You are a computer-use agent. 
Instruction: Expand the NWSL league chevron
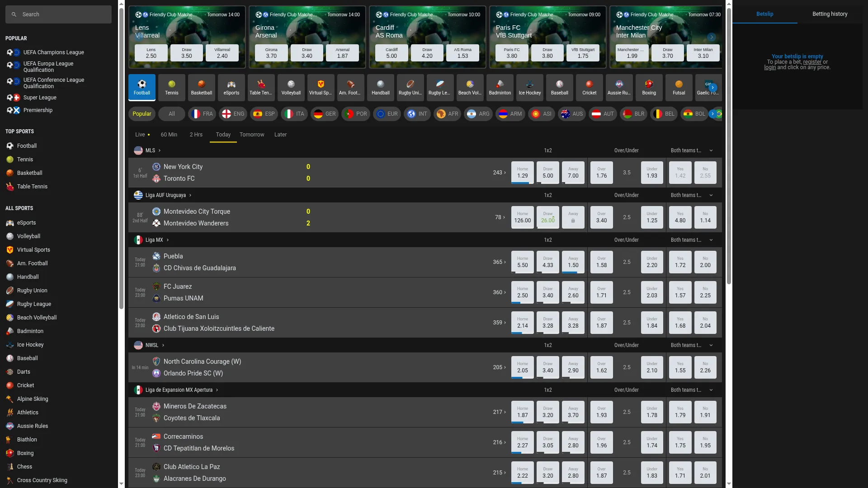click(163, 345)
